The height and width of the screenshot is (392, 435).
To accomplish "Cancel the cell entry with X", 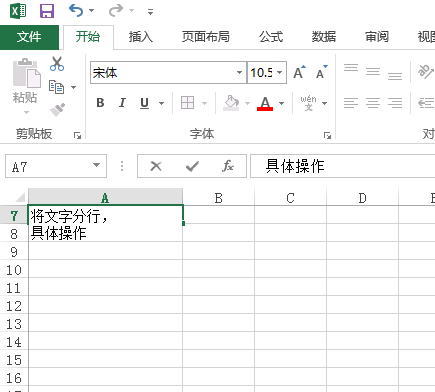I will pos(156,166).
